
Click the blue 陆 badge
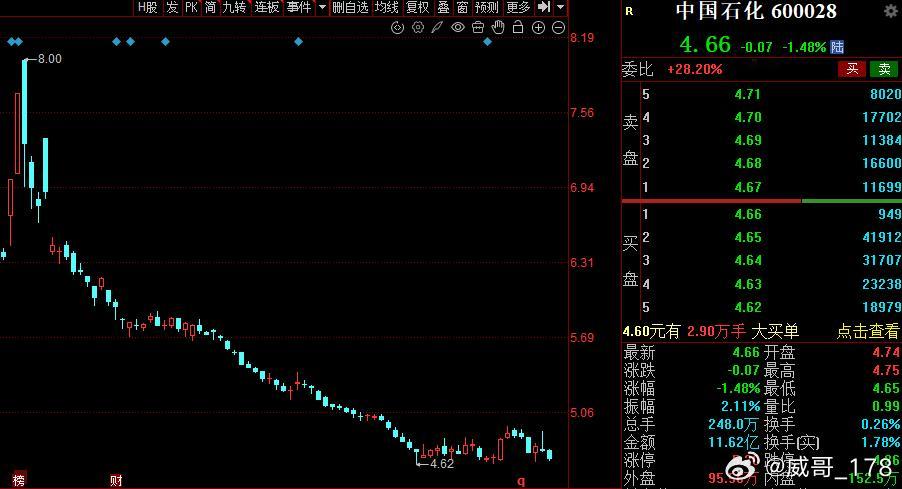[836, 47]
